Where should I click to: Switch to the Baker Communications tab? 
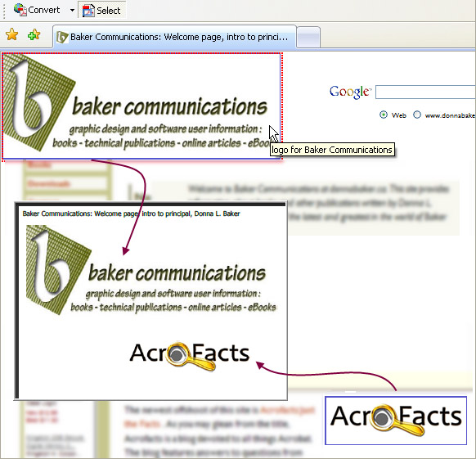174,37
